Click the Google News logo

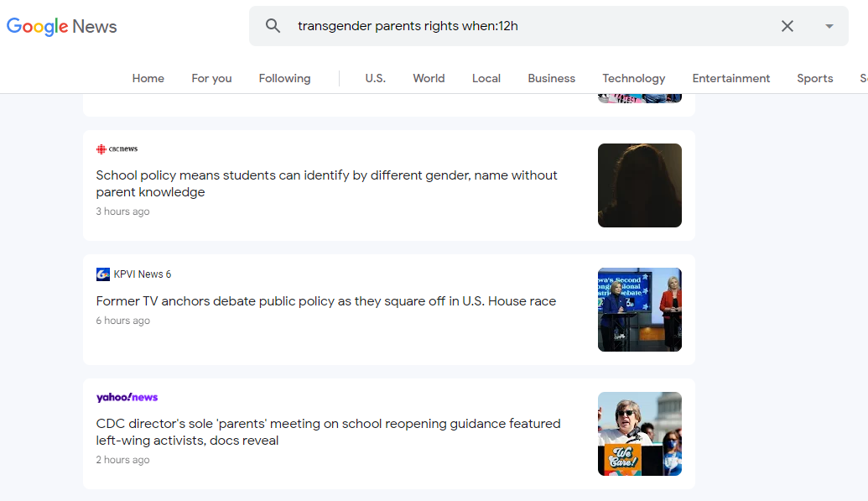(x=61, y=26)
